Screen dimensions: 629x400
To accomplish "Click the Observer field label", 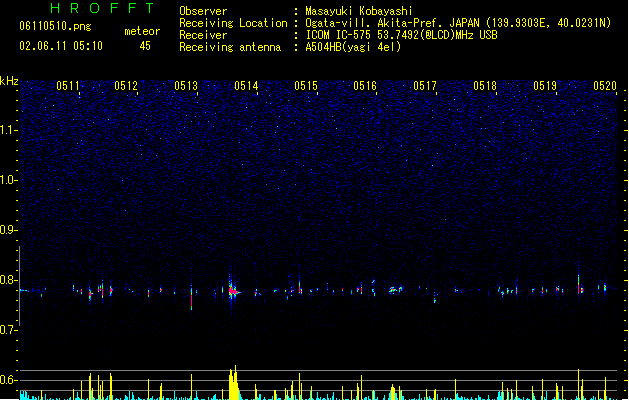I will (203, 11).
